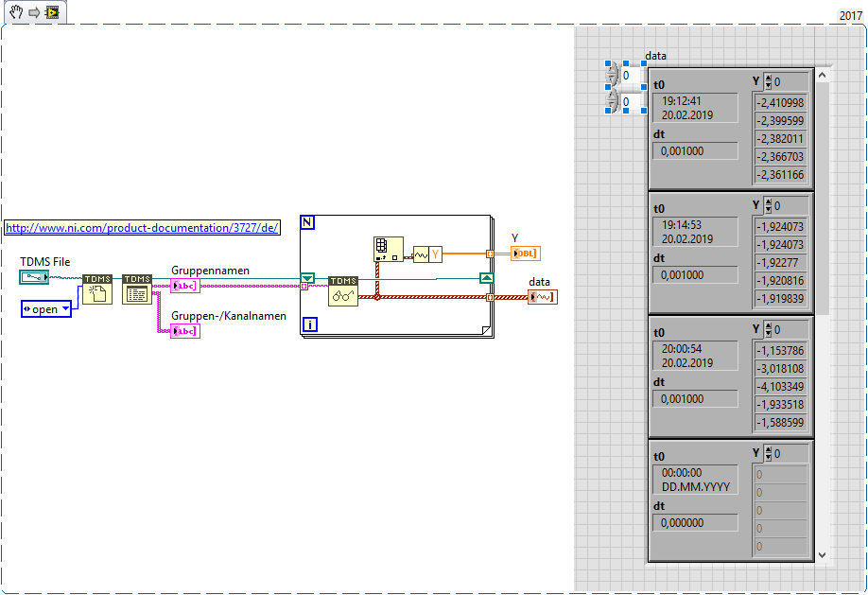
Task: Click the Y value -1,153786
Action: [780, 351]
